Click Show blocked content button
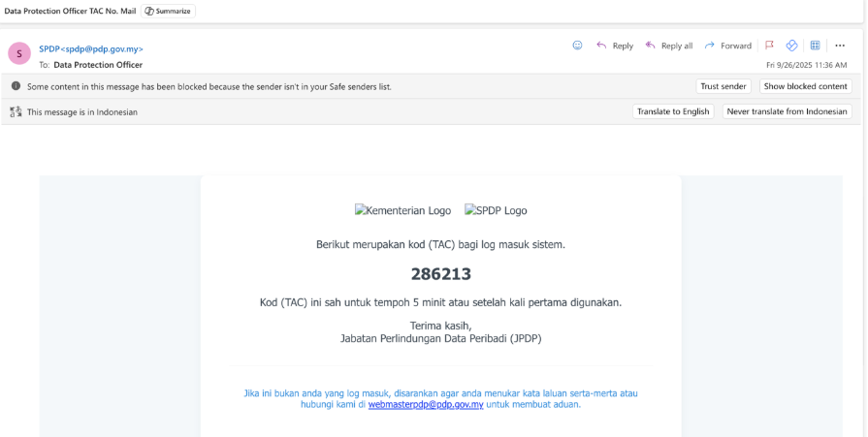 tap(805, 86)
